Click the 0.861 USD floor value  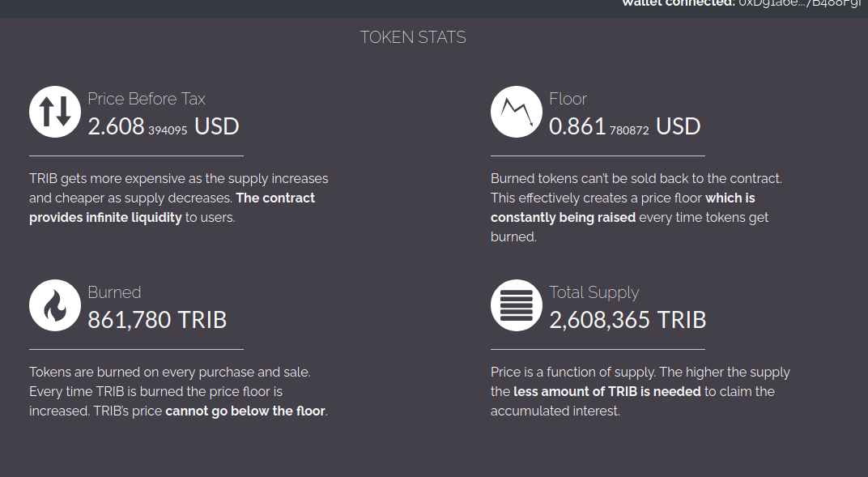(x=577, y=126)
